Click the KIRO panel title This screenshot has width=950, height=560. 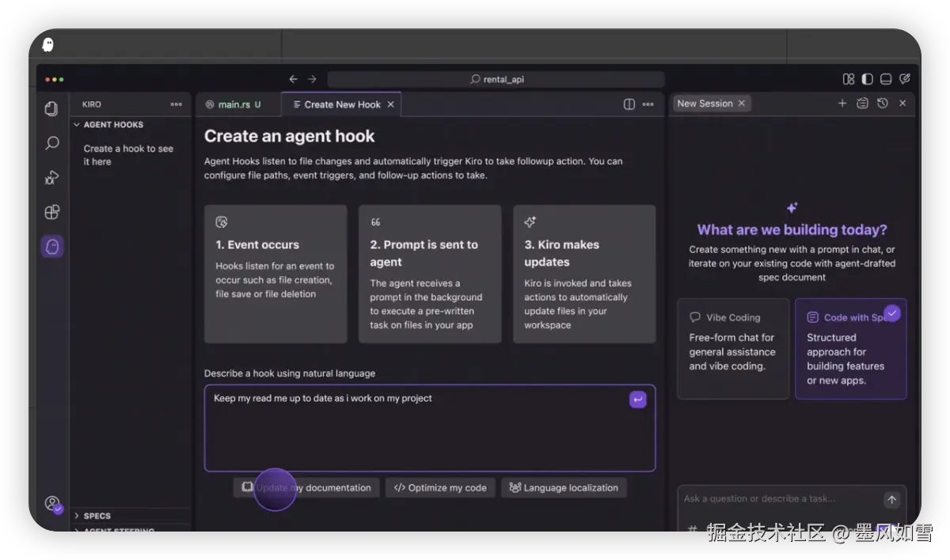pyautogui.click(x=92, y=104)
